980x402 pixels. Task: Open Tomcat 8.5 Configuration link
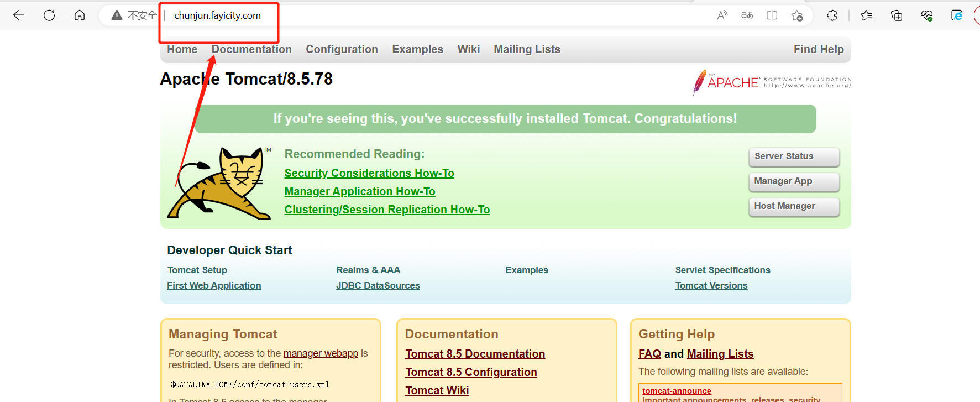pos(471,372)
